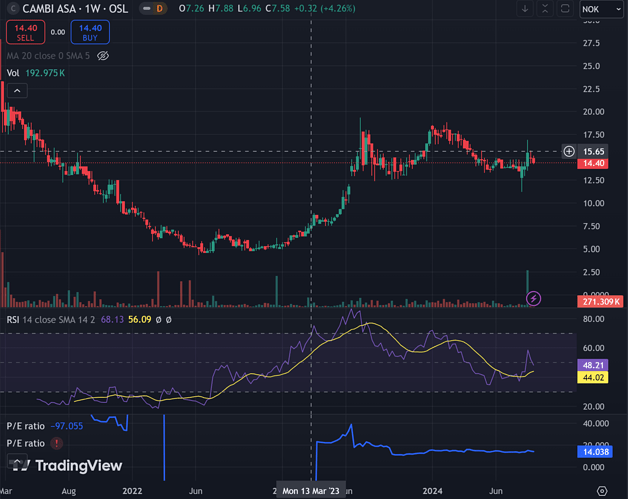The image size is (628, 499).
Task: Click the CAMBI ASA logo icon
Action: (12, 9)
